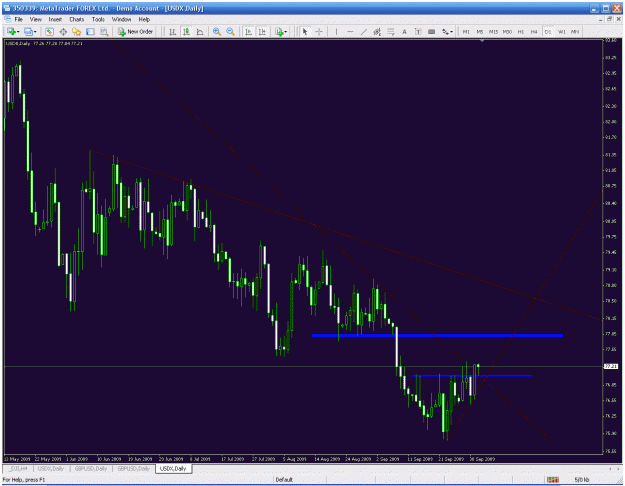The height and width of the screenshot is (486, 625).
Task: Restore the inner chart window
Action: 609,19
